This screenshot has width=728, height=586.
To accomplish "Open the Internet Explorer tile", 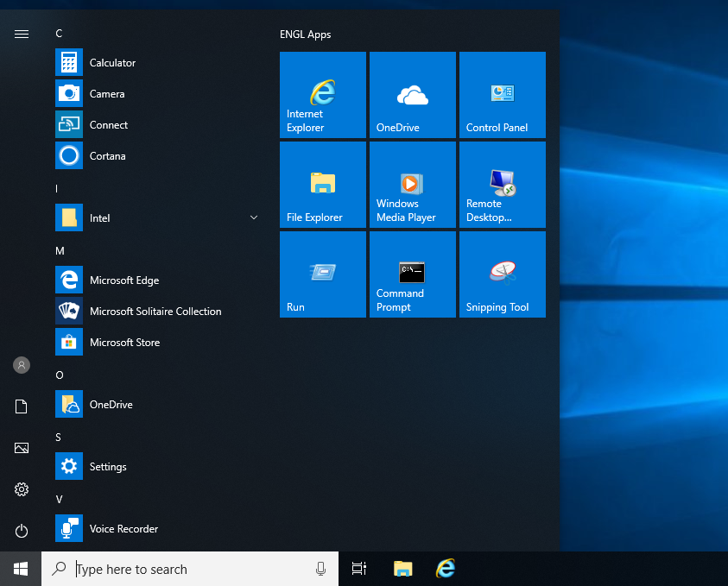I will pos(323,95).
